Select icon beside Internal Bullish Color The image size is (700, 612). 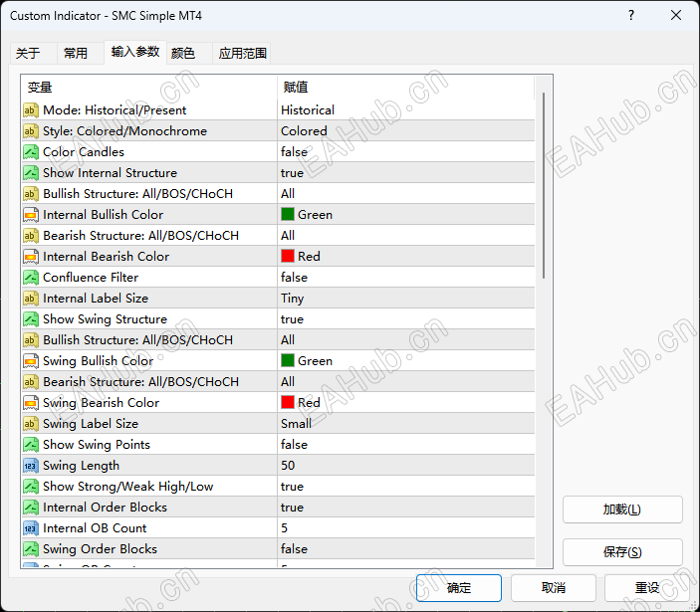(x=31, y=215)
